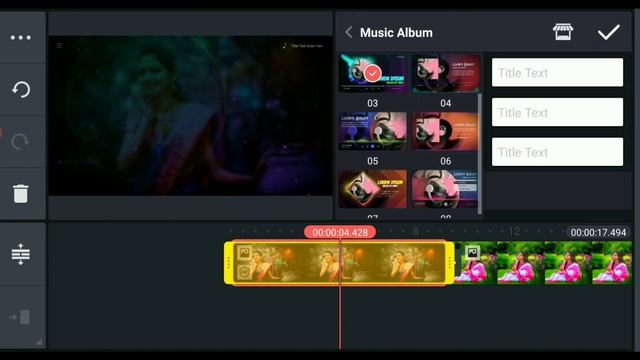Expand timeline tracks with vertical arrows icon
The height and width of the screenshot is (360, 640).
click(x=20, y=254)
